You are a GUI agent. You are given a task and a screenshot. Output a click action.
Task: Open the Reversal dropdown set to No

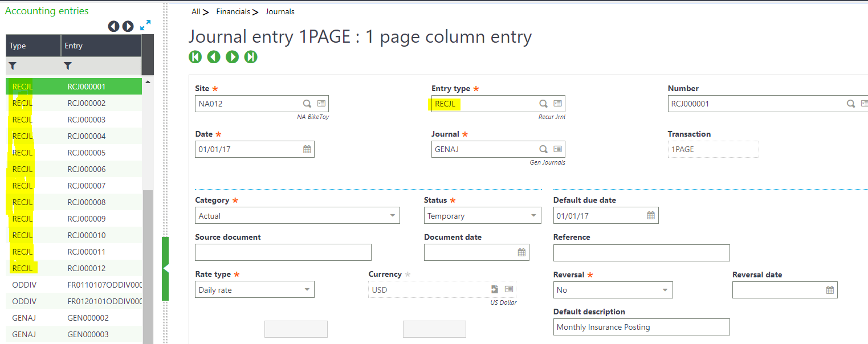pyautogui.click(x=665, y=289)
